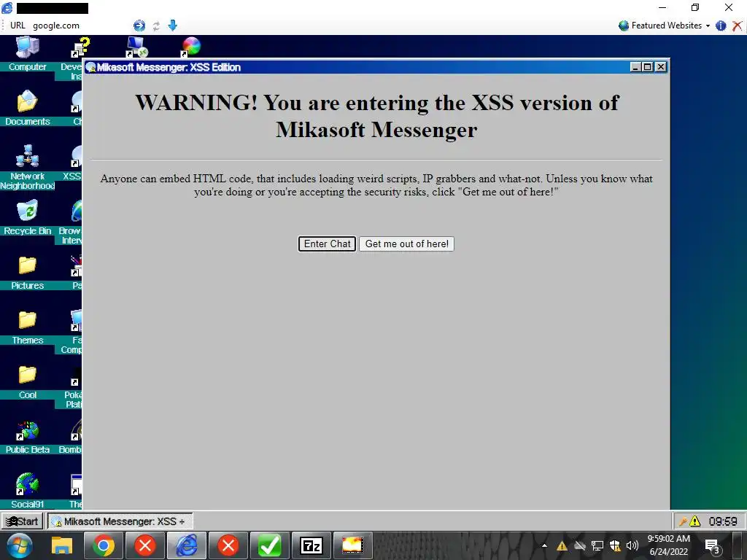This screenshot has height=560, width=747.
Task: Open the Recycle Bin icon
Action: pyautogui.click(x=27, y=217)
